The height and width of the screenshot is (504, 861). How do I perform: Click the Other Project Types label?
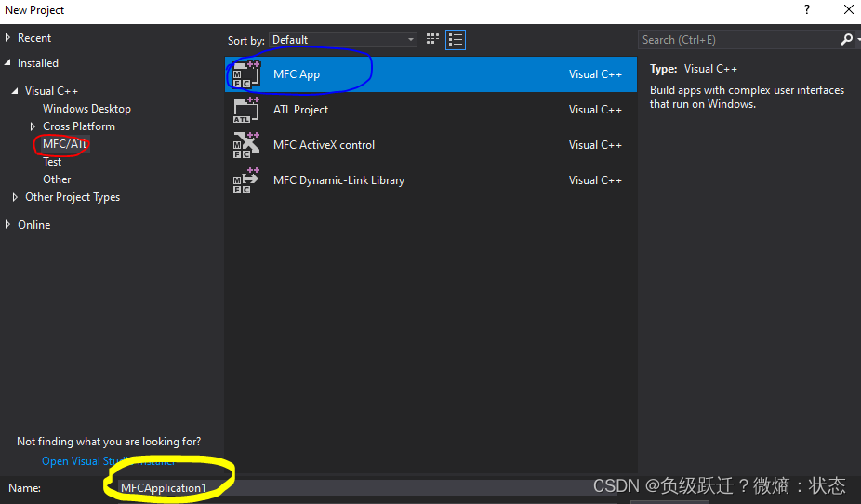click(73, 197)
